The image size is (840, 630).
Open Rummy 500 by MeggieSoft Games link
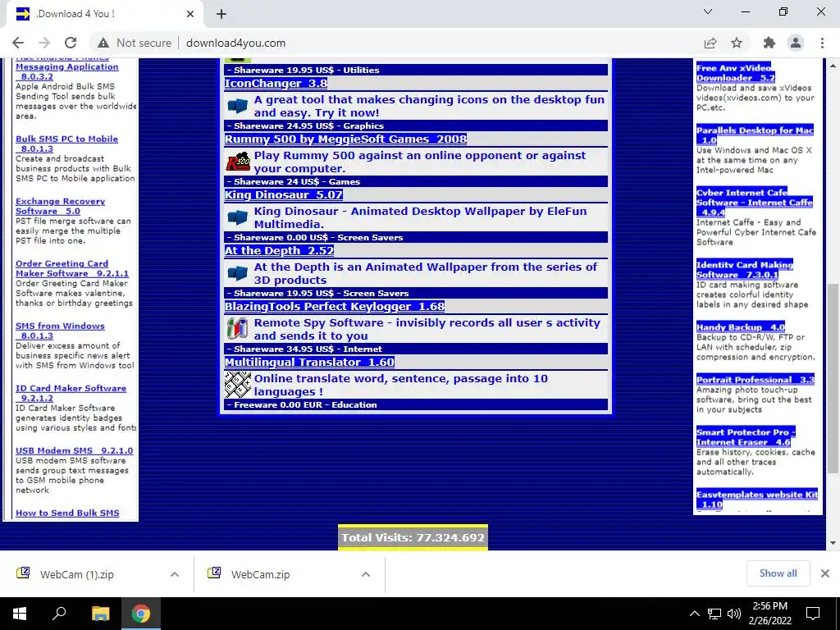pos(345,139)
